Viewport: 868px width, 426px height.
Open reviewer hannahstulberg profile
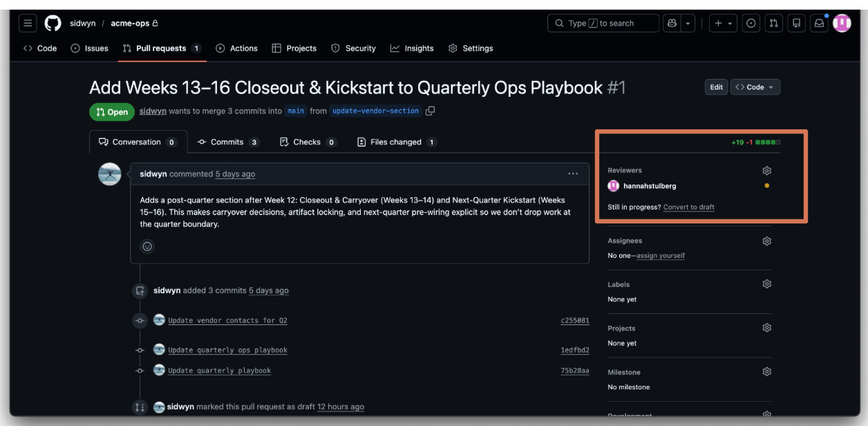[x=650, y=186]
